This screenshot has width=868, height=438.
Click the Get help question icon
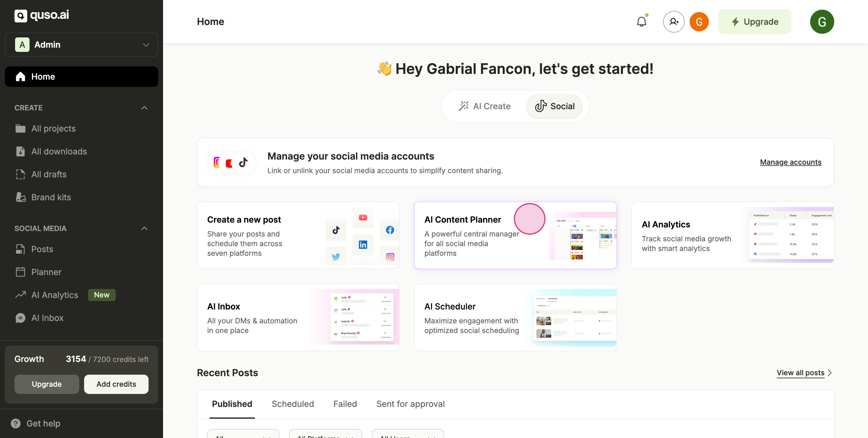pos(15,424)
